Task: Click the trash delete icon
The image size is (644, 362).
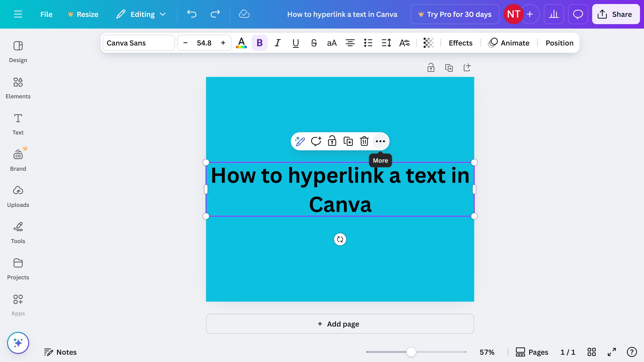Action: click(x=364, y=141)
